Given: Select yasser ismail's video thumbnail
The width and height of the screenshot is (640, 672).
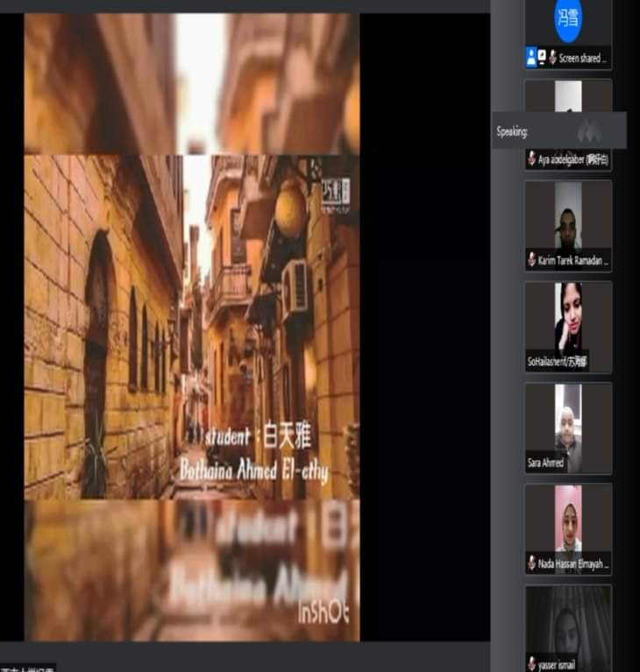Looking at the screenshot, I should [x=568, y=622].
